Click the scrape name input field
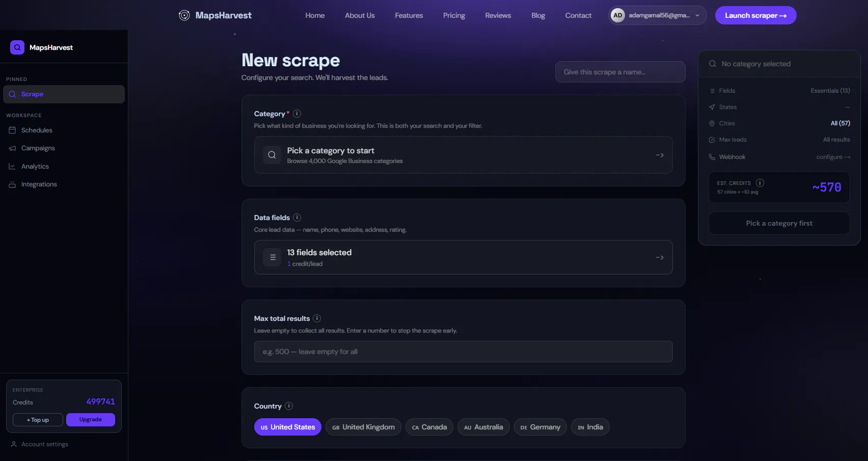Viewport: 868px width, 461px height. [620, 72]
